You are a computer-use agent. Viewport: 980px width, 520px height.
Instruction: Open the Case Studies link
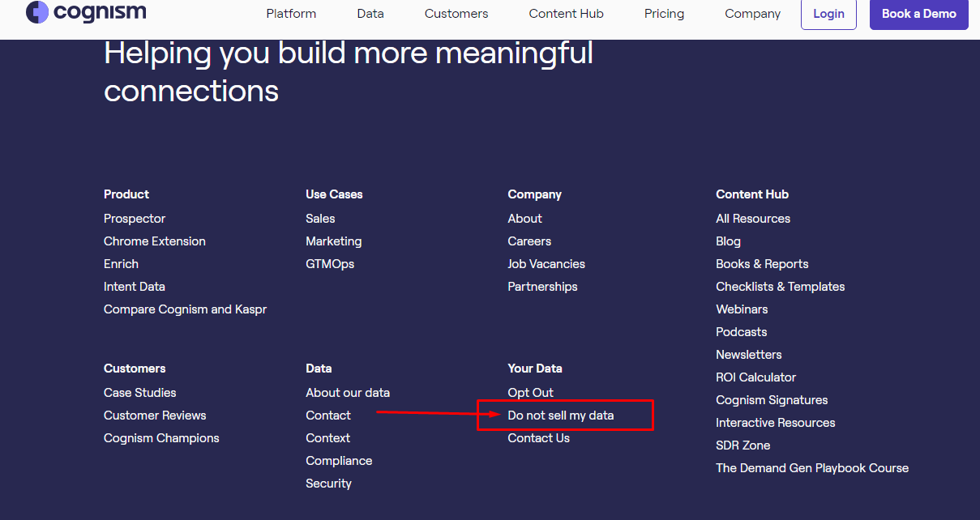click(x=140, y=393)
